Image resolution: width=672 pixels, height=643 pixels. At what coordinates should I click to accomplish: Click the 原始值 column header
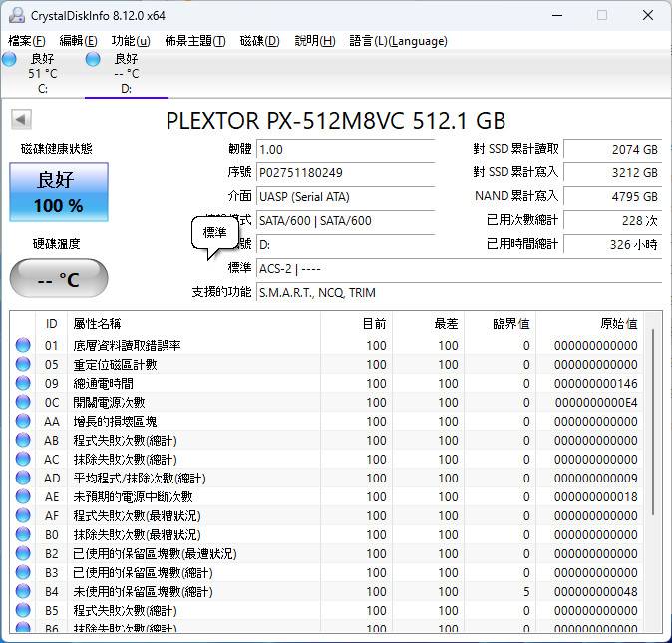point(589,324)
